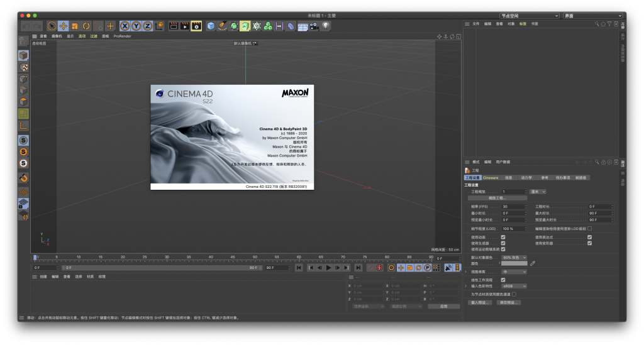Switch the coordinate system icon
644x345 pixels.
coord(159,26)
